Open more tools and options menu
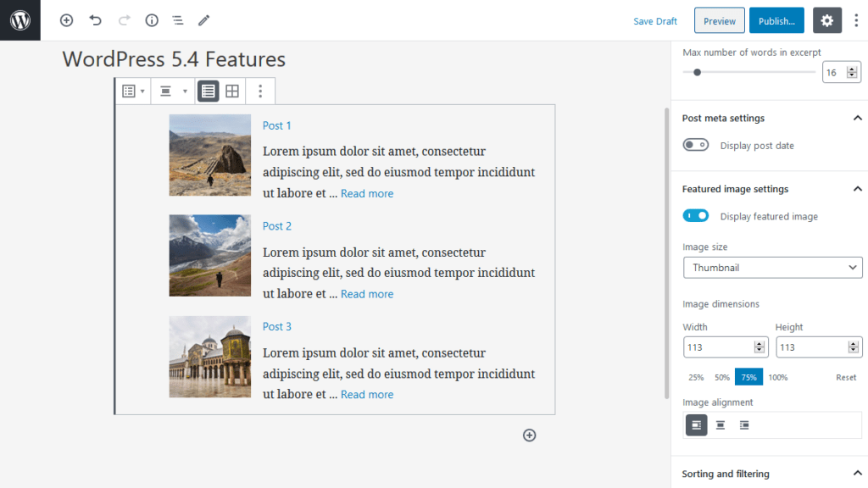 coord(856,20)
